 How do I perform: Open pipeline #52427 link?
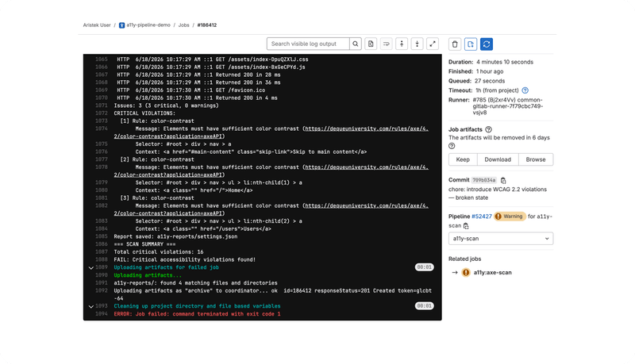click(482, 216)
